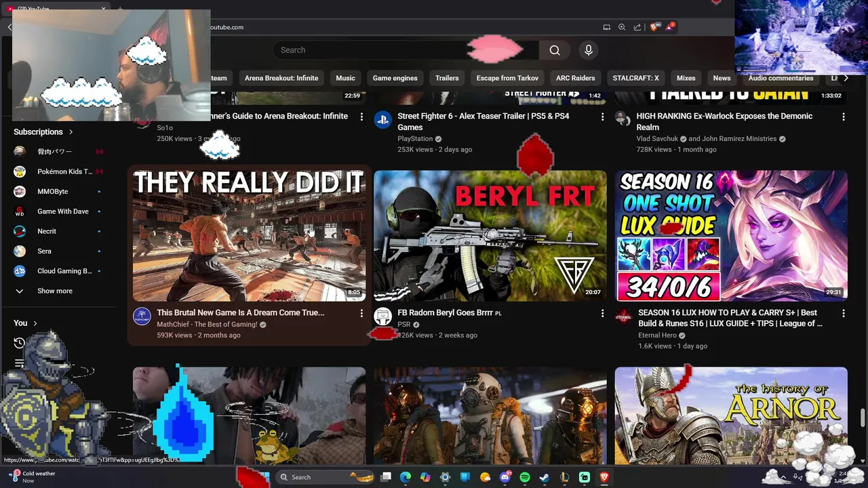Click the Windows taskbar Search box
The width and height of the screenshot is (868, 488).
(x=325, y=477)
